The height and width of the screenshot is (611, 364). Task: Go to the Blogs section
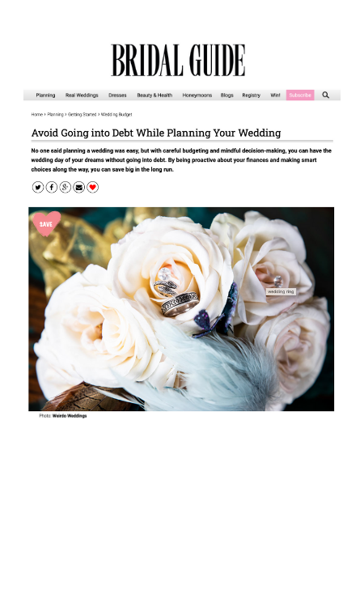click(x=226, y=95)
